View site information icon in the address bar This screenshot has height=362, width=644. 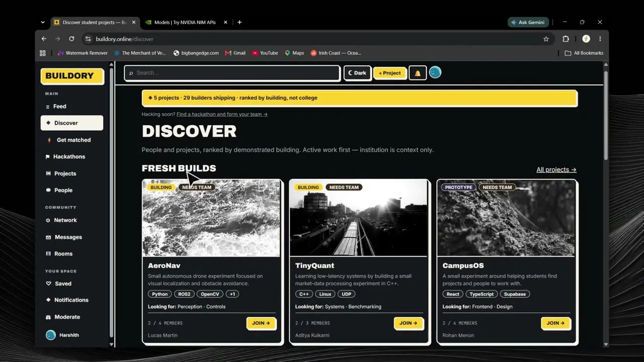tap(88, 39)
